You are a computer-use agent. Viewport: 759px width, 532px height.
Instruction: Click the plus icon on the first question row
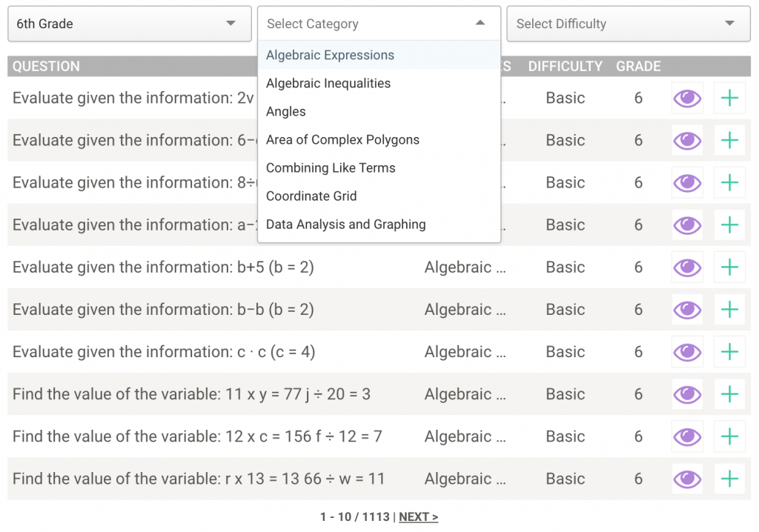[x=729, y=98]
